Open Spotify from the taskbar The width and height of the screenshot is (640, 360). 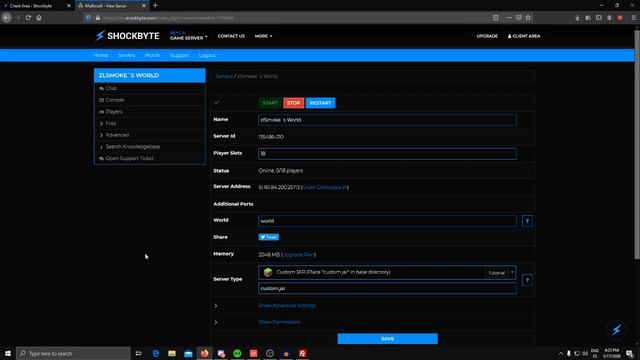click(237, 353)
